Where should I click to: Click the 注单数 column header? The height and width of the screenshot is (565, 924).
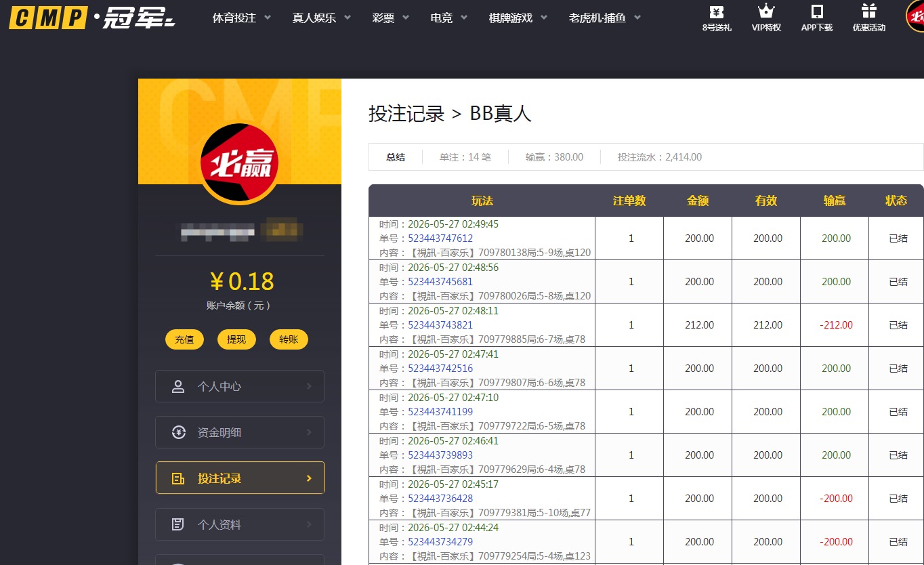coord(629,201)
